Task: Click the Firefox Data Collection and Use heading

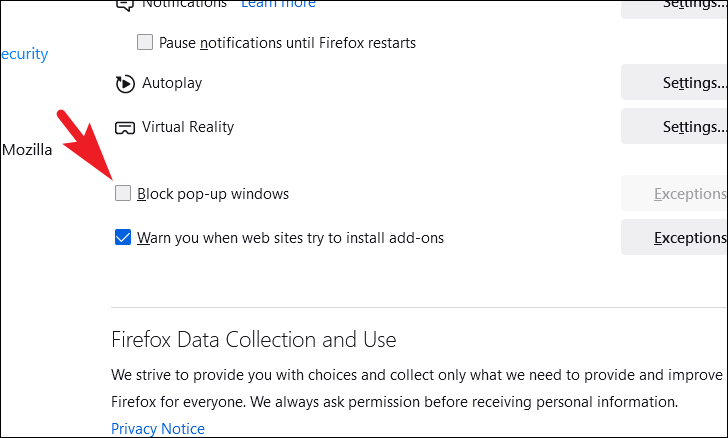Action: click(x=254, y=340)
